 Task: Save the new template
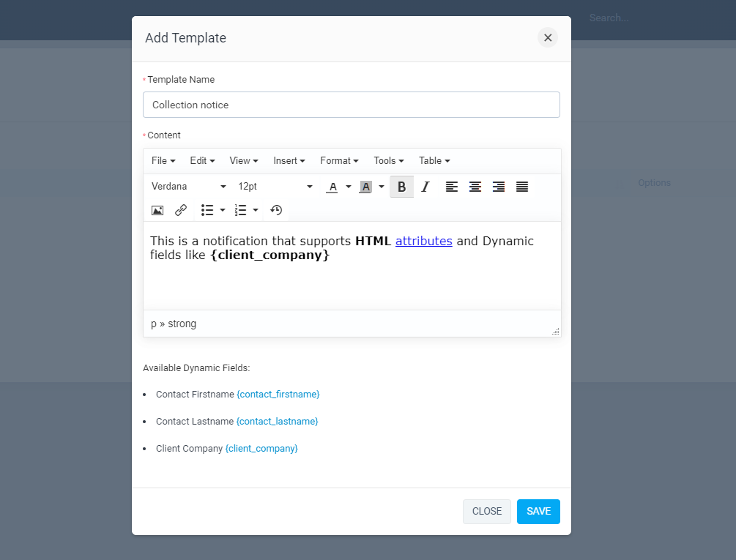(x=538, y=512)
